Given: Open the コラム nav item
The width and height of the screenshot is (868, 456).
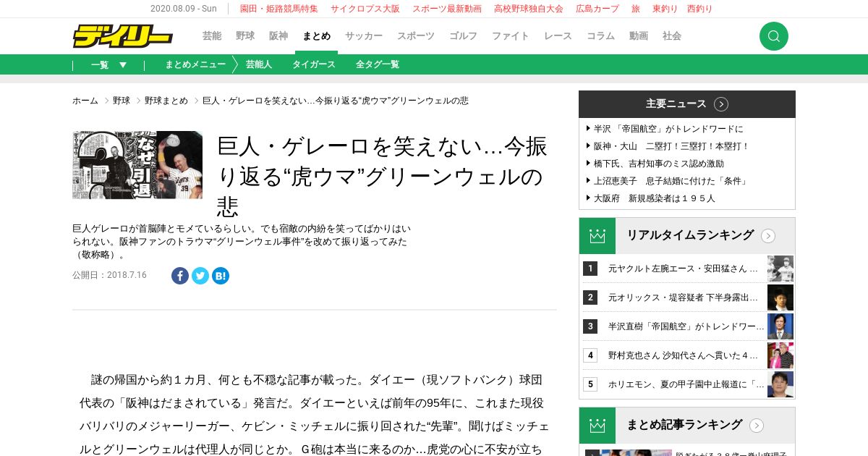Looking at the screenshot, I should coord(601,36).
